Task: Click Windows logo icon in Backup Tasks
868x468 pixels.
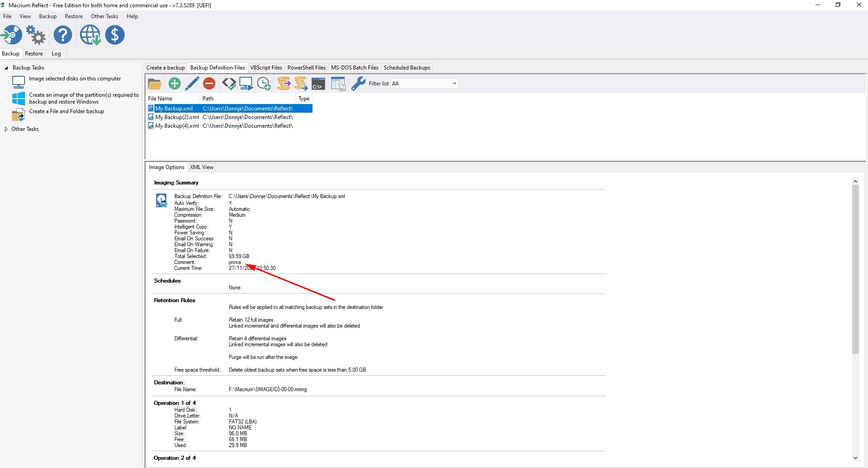Action: tap(18, 99)
